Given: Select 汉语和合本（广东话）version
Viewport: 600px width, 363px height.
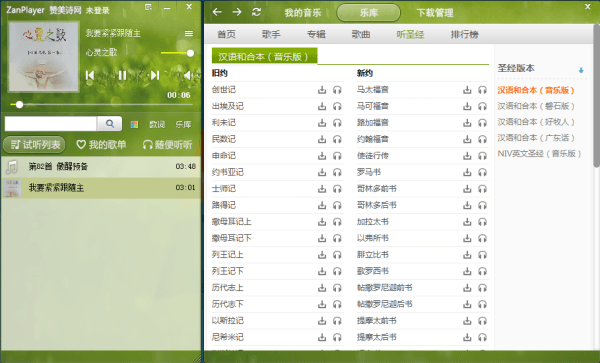Looking at the screenshot, I should pos(536,138).
